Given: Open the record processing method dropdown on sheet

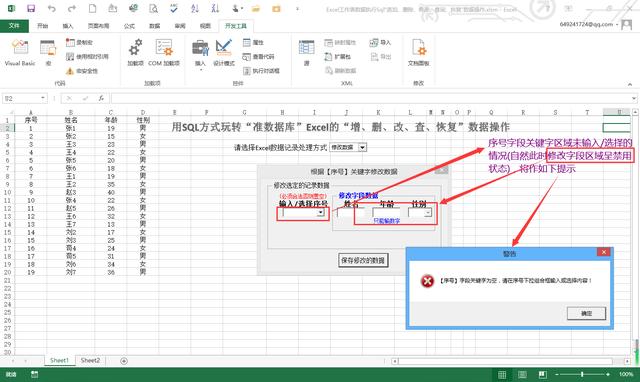Looking at the screenshot, I should tap(362, 147).
